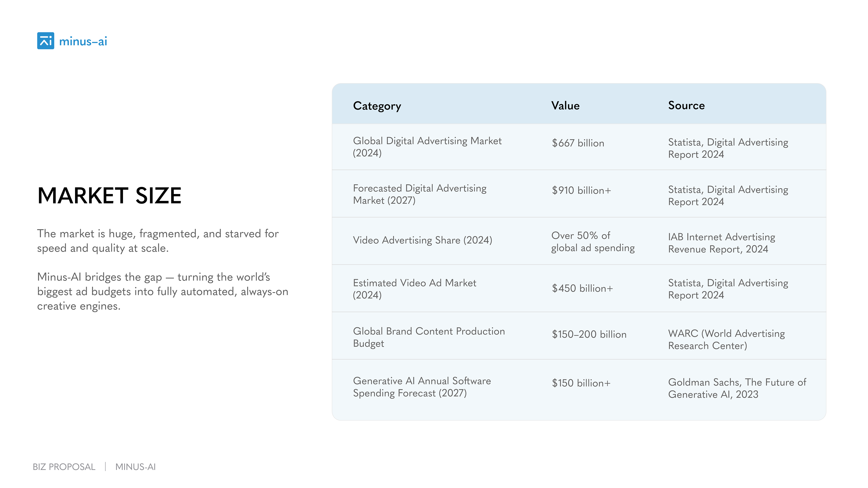Click the minus-ai brand name text
Image resolution: width=868 pixels, height=488 pixels.
coord(83,41)
